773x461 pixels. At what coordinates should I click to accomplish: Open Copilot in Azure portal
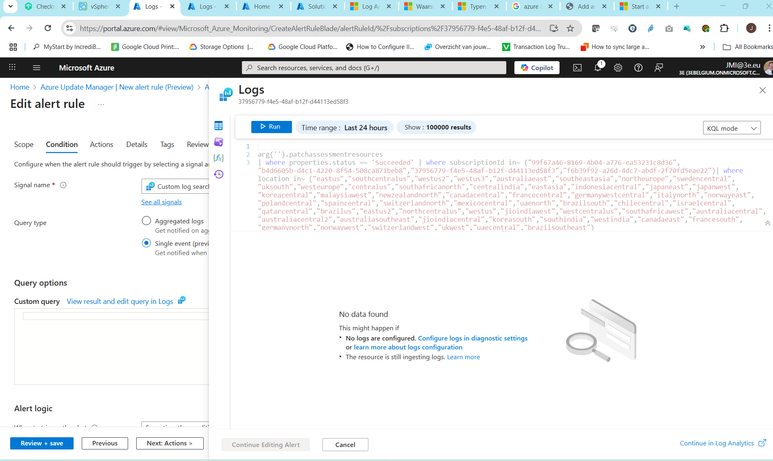coord(537,68)
